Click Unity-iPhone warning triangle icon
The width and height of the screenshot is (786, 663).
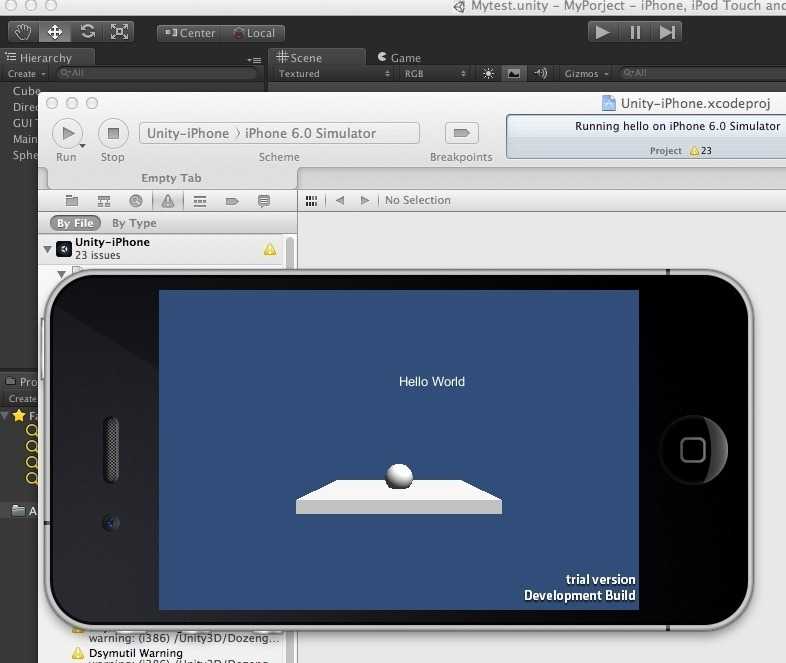click(270, 249)
